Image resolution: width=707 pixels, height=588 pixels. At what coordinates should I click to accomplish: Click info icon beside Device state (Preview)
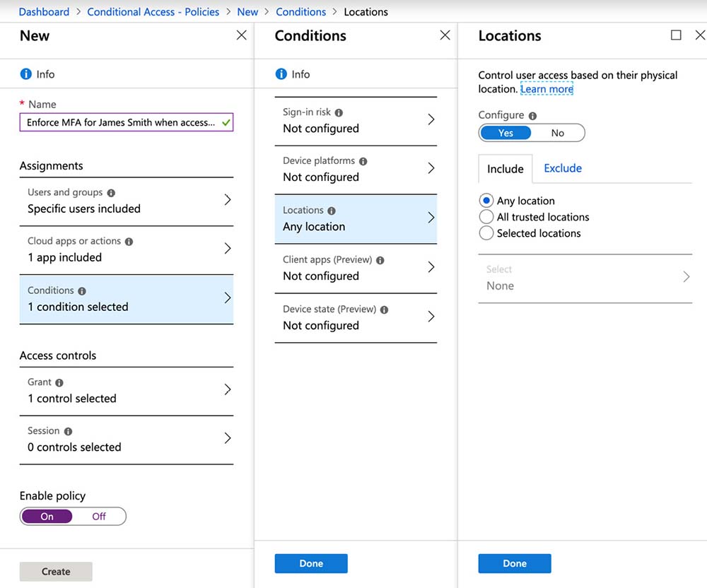pyautogui.click(x=384, y=310)
